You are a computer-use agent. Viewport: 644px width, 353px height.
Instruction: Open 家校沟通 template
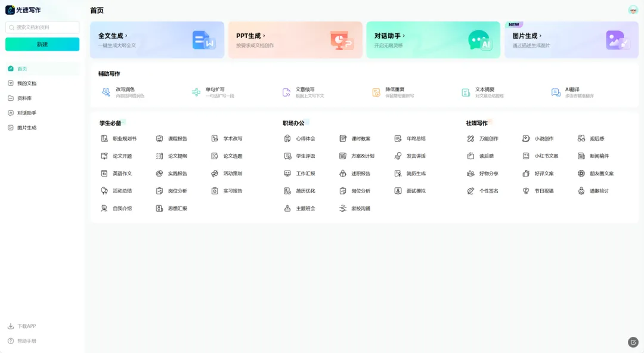coord(355,209)
